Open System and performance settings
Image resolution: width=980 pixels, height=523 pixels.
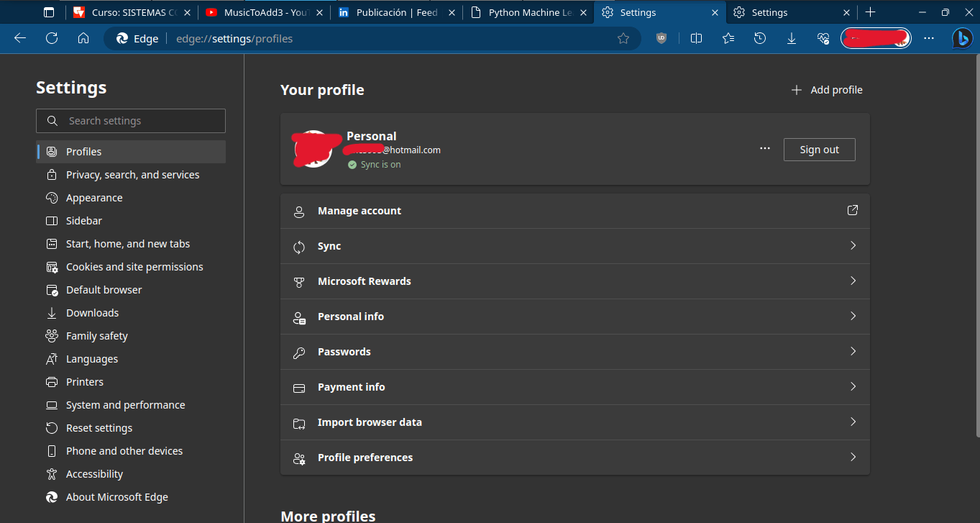(x=131, y=405)
